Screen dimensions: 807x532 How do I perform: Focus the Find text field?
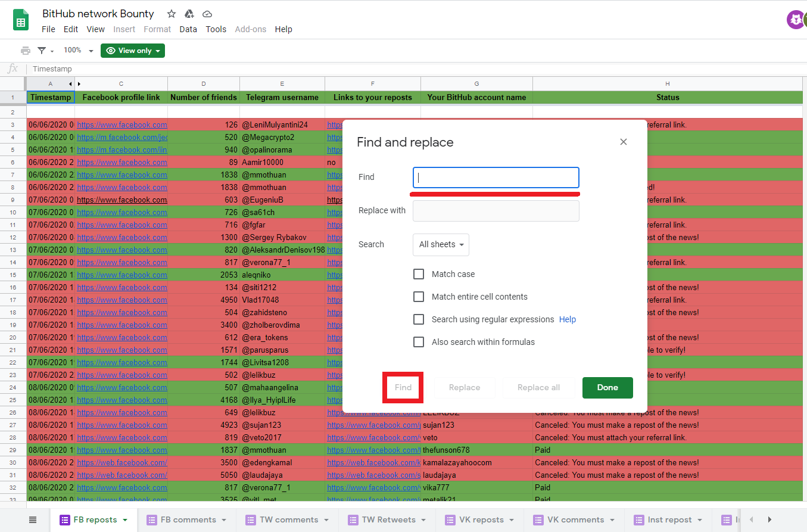coord(496,178)
